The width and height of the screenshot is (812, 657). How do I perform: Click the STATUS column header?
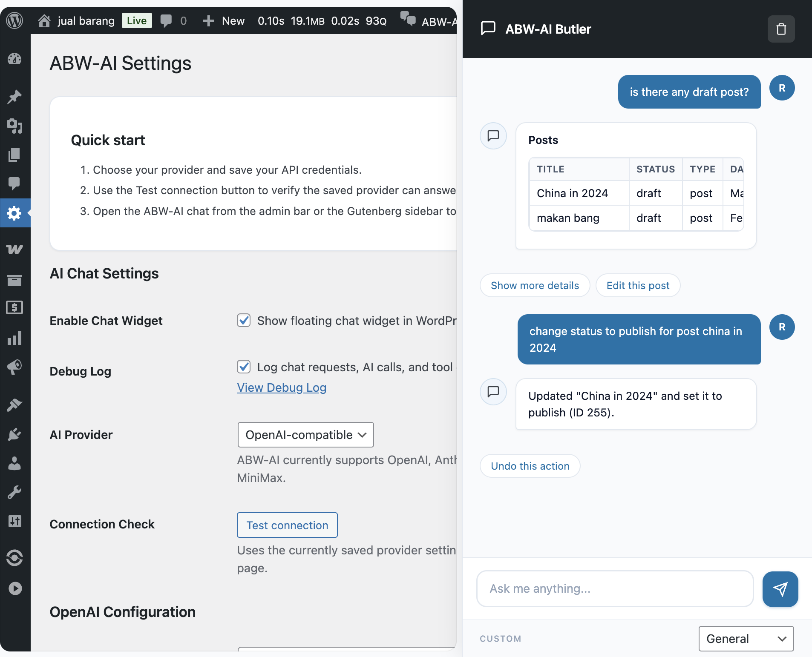pos(656,169)
